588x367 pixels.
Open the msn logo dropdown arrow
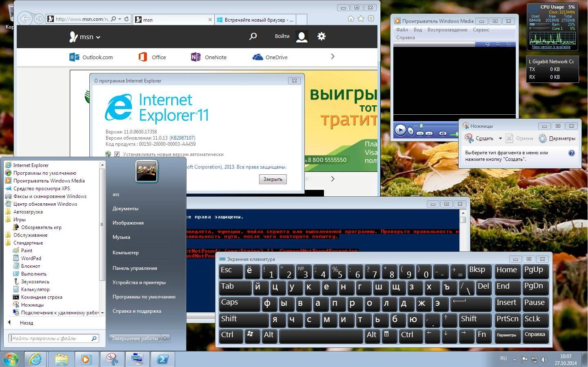coord(98,38)
